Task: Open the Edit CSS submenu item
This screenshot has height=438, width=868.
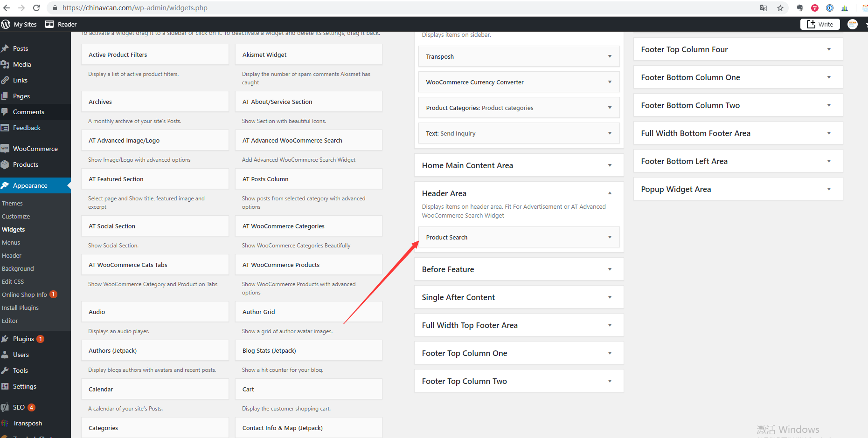Action: click(x=13, y=282)
